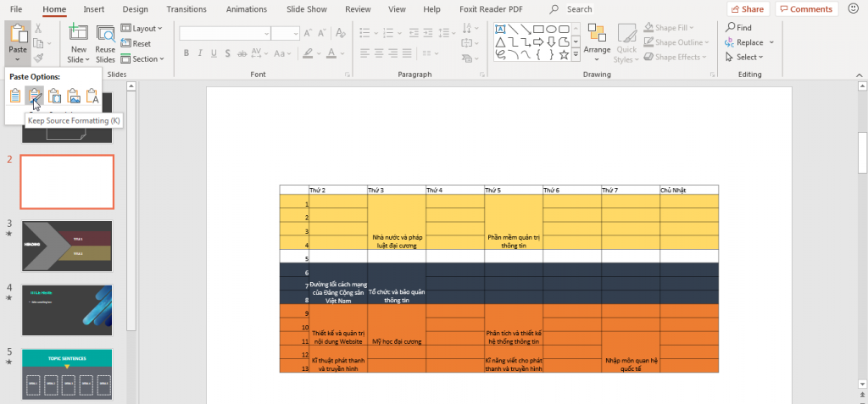Select the Keep Source Formatting paste option

(35, 96)
